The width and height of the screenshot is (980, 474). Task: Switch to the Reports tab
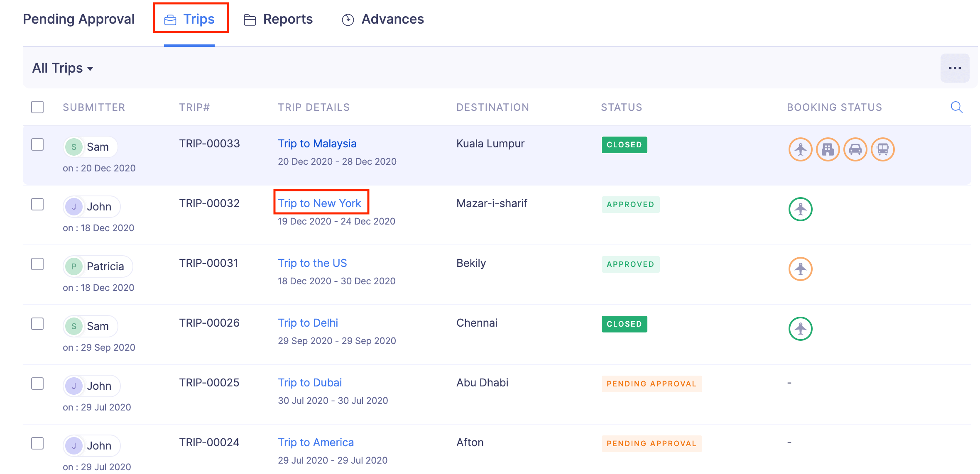pyautogui.click(x=278, y=19)
